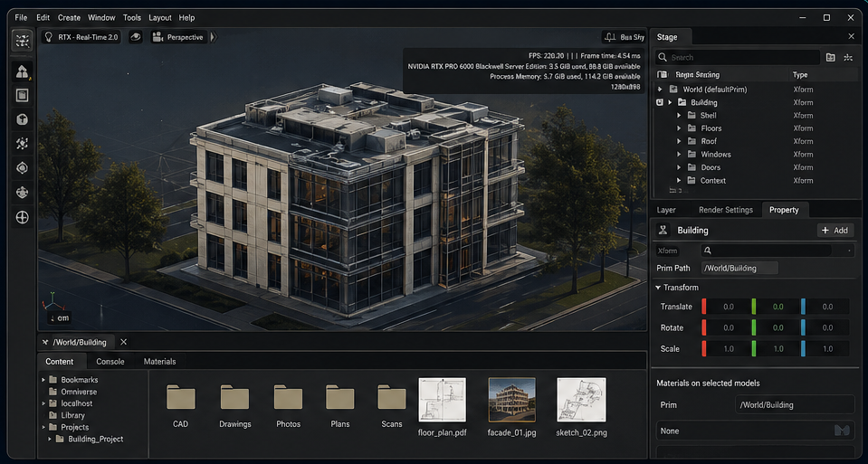Expand the Bookmarks folder in the content tree
This screenshot has height=464, width=868.
coord(43,379)
